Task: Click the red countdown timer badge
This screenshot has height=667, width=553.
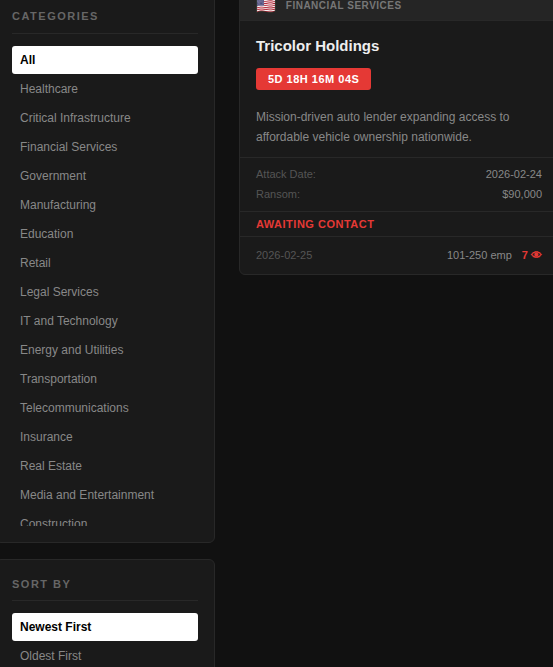Action: pyautogui.click(x=314, y=79)
